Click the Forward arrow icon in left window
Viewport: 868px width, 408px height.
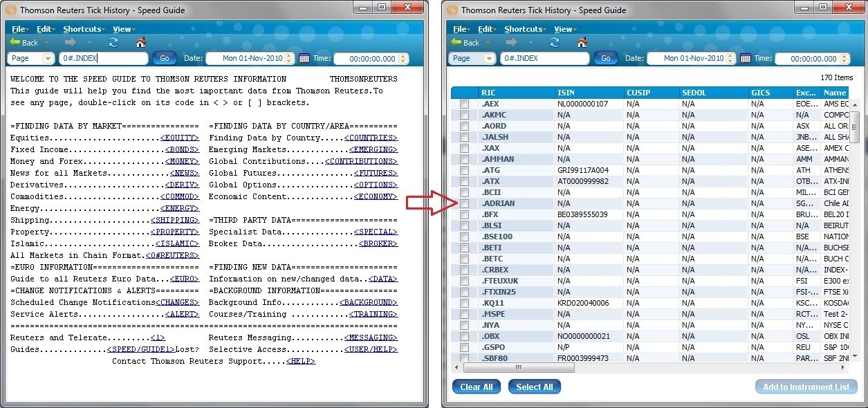pos(70,42)
